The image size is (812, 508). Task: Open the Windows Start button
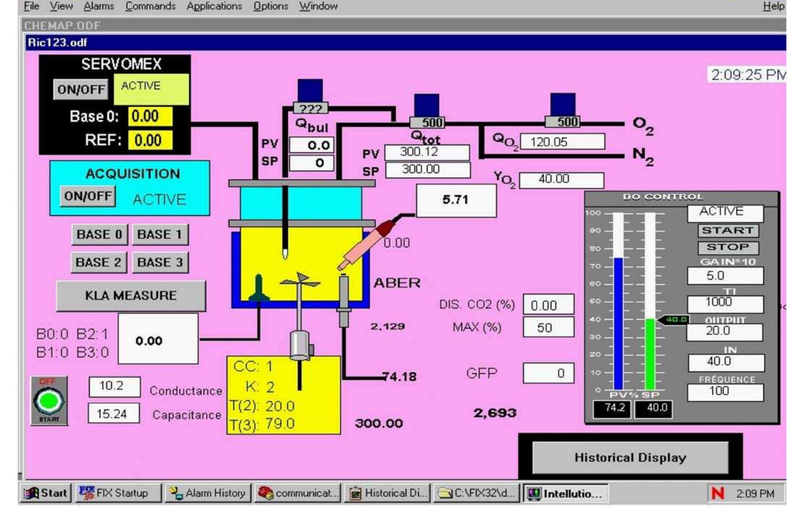(x=46, y=494)
